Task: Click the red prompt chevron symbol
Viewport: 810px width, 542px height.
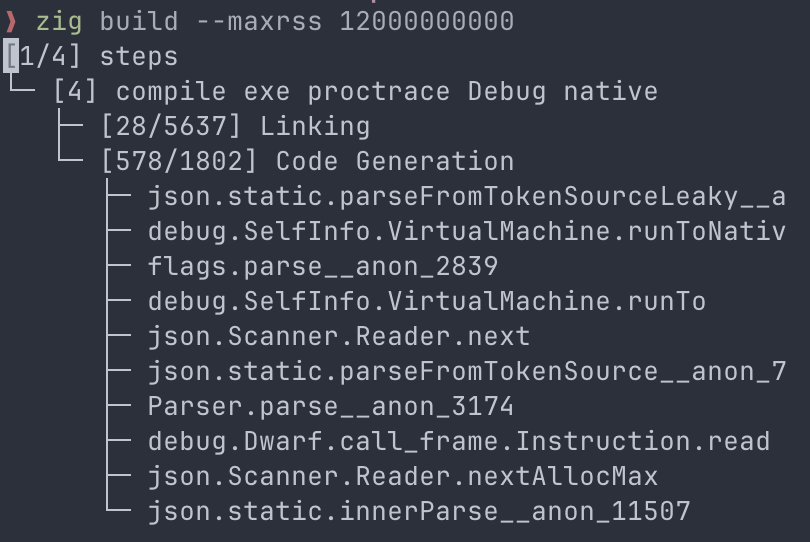Action: tap(12, 21)
